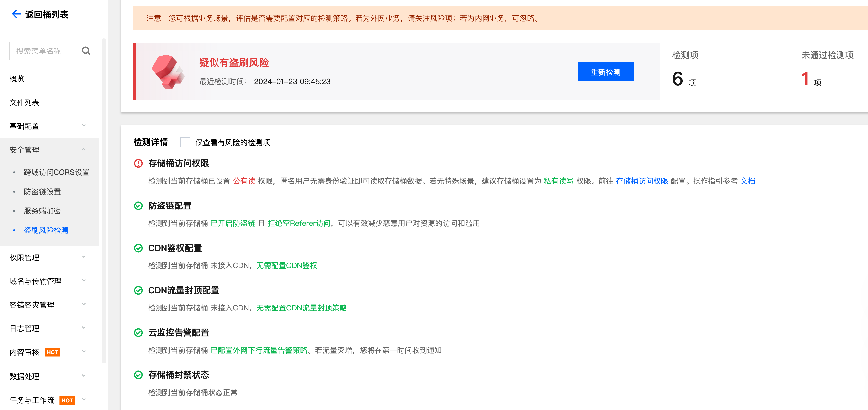This screenshot has width=868, height=410.
Task: Click the back arrow to bucket list
Action: pyautogui.click(x=16, y=14)
